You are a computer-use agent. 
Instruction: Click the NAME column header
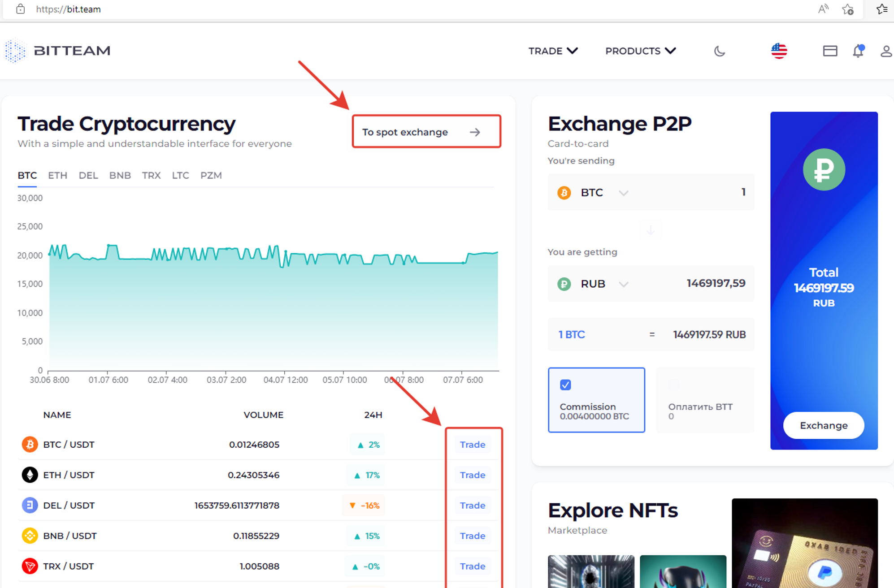(x=57, y=415)
